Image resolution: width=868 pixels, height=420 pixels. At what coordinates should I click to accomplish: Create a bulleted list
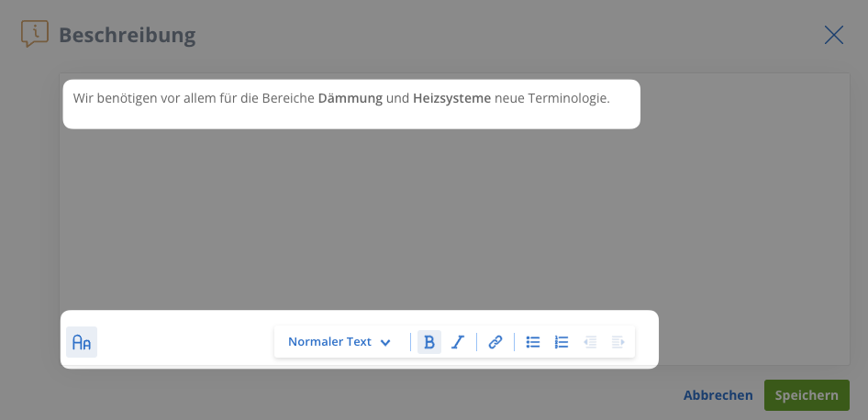coord(533,342)
